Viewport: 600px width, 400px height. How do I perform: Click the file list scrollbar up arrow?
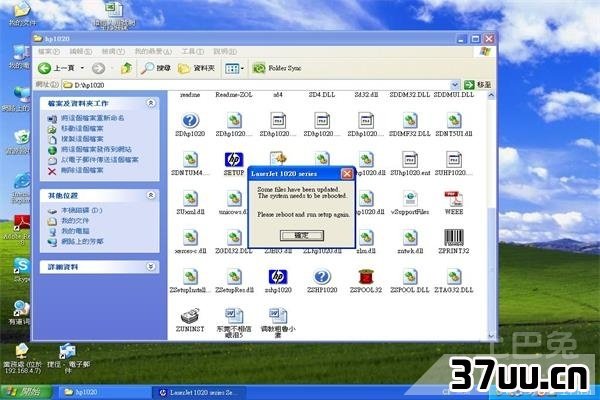[491, 95]
